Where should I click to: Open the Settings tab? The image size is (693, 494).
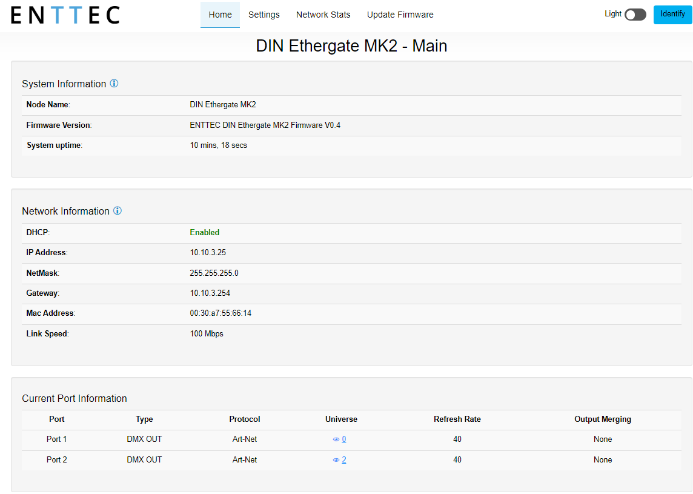(x=264, y=15)
